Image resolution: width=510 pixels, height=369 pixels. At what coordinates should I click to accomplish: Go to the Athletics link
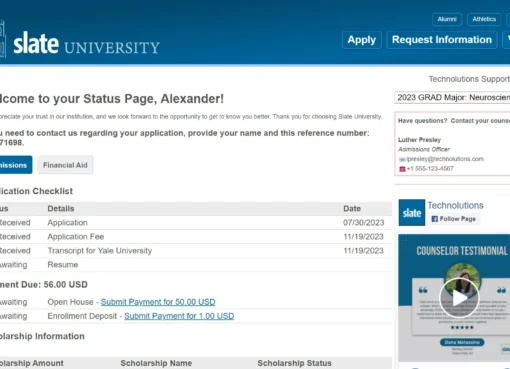pyautogui.click(x=484, y=19)
